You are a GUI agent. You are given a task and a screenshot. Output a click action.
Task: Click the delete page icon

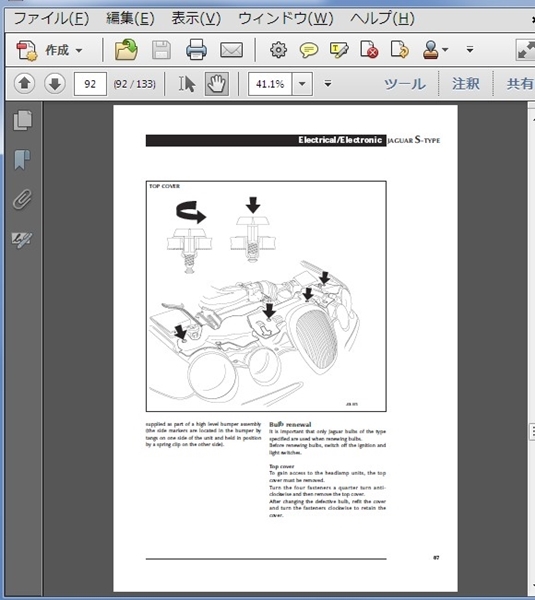[x=369, y=50]
